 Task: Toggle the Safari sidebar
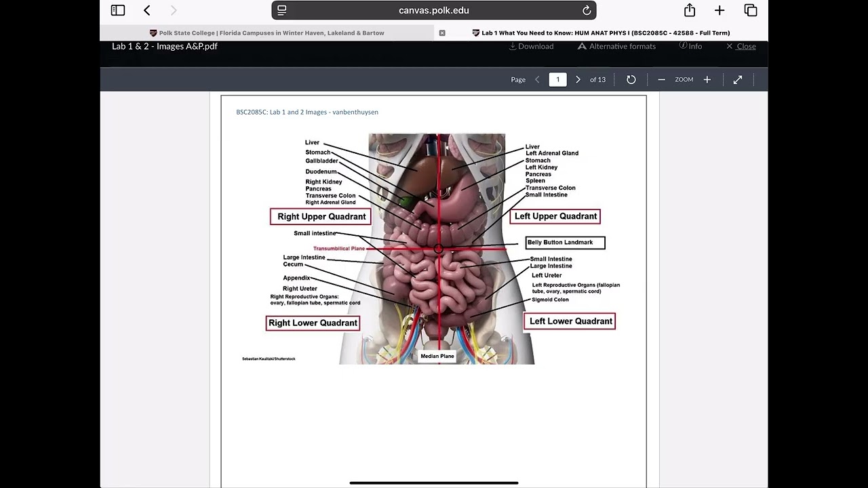pyautogui.click(x=118, y=10)
